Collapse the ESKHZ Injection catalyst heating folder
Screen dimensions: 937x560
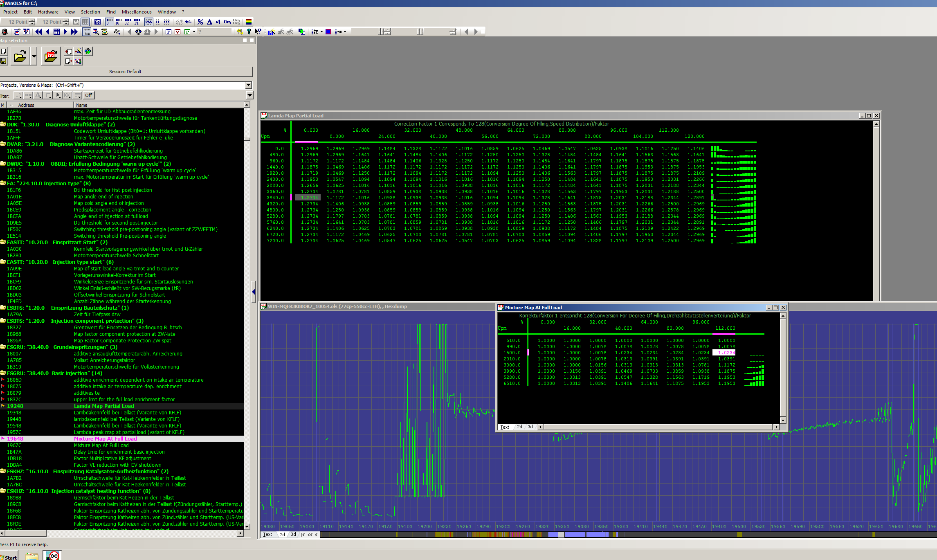click(3, 491)
